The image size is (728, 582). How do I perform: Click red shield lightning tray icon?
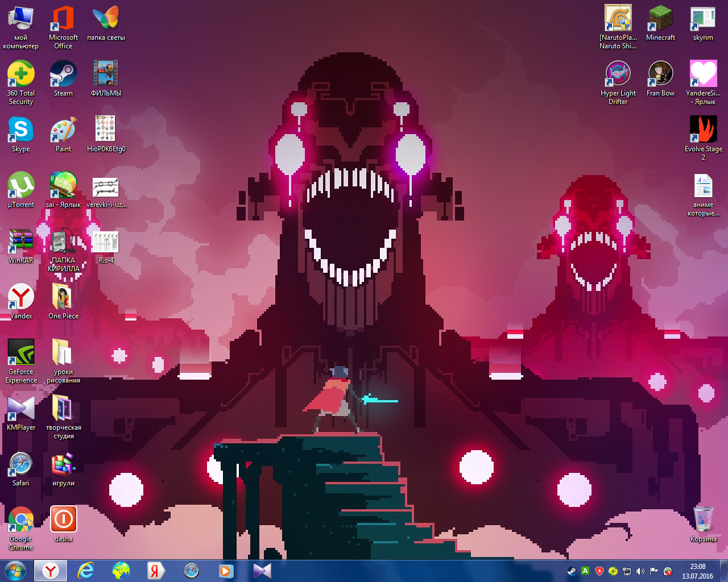click(x=599, y=571)
